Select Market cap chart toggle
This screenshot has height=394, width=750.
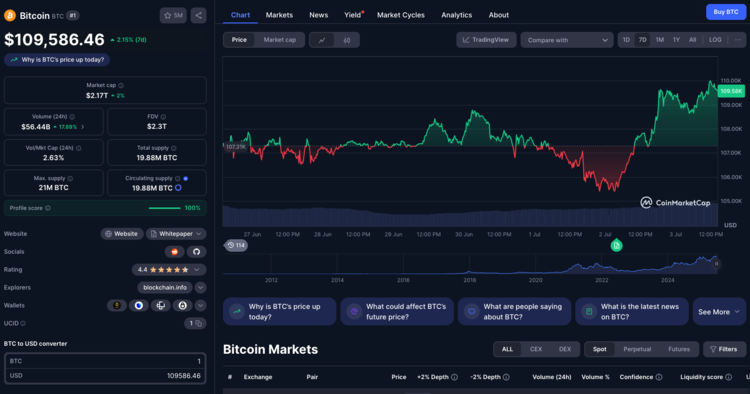point(280,40)
